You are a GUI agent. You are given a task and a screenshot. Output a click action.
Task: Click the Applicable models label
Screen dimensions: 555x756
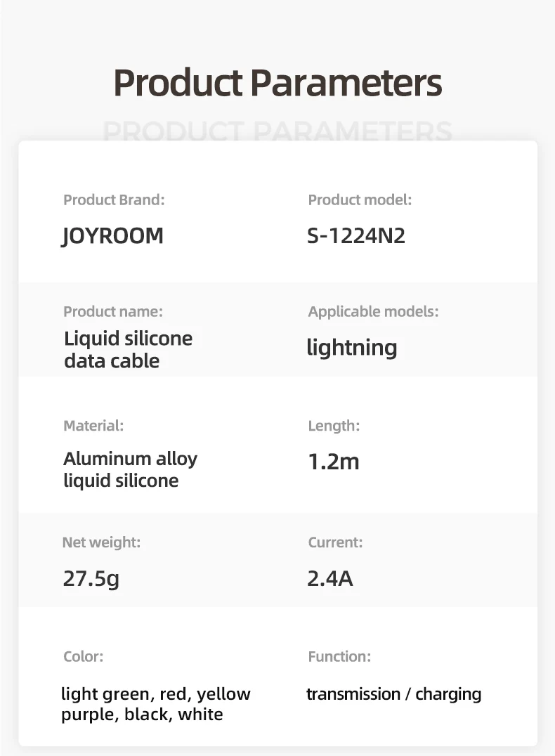point(373,311)
